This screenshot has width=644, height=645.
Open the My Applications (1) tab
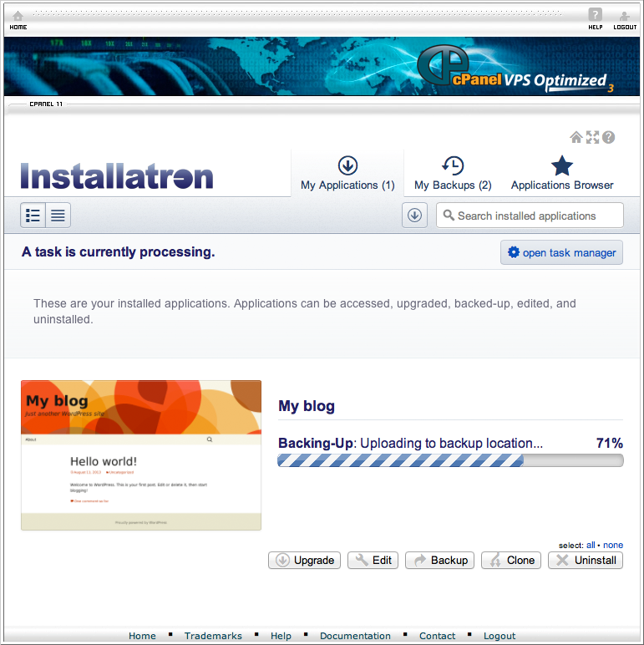[347, 173]
